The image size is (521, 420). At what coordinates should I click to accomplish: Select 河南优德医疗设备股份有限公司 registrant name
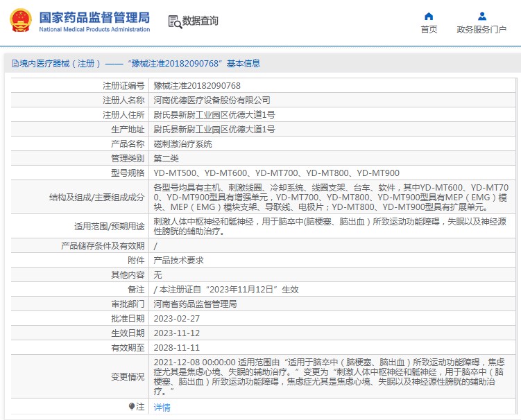[212, 100]
